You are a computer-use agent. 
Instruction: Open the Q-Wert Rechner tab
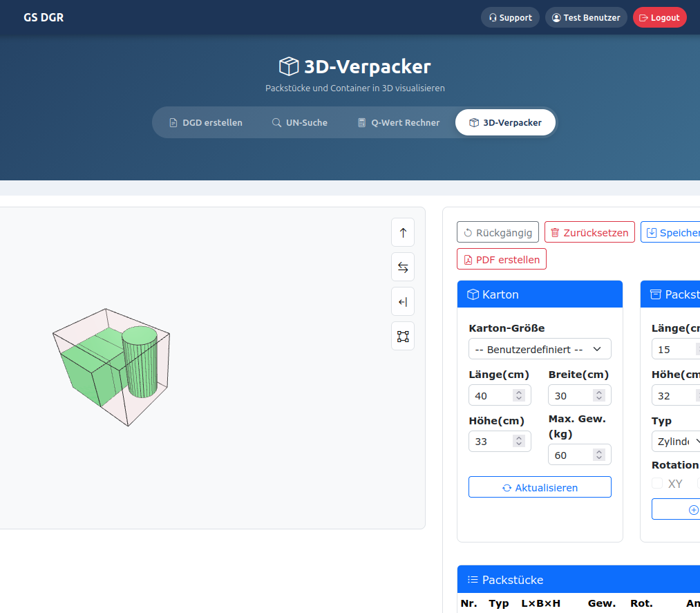399,123
